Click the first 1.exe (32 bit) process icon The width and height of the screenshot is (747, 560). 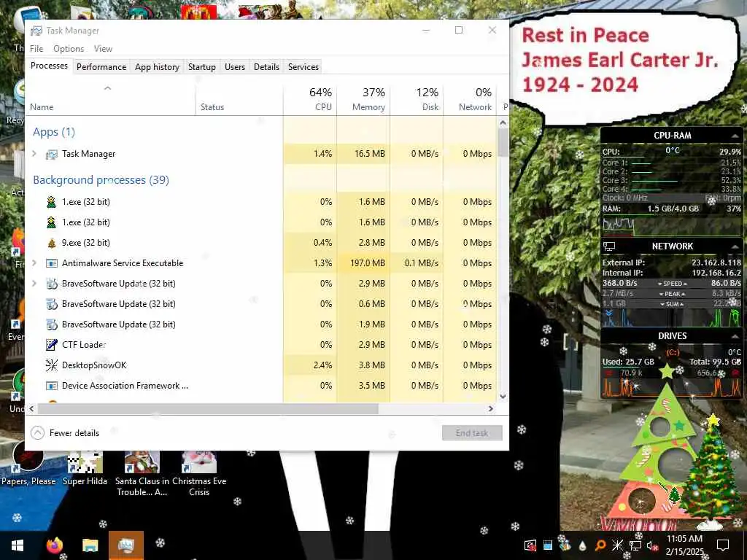(x=52, y=202)
